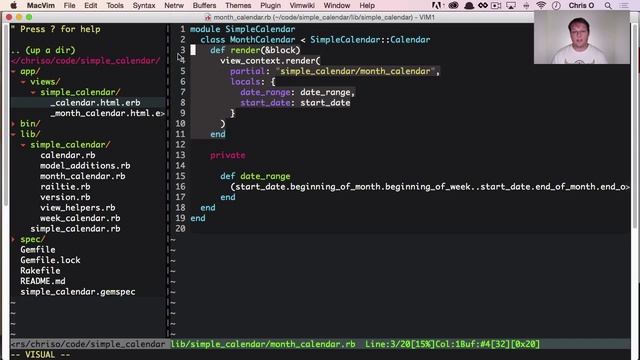Open calendar.rb file

point(68,155)
